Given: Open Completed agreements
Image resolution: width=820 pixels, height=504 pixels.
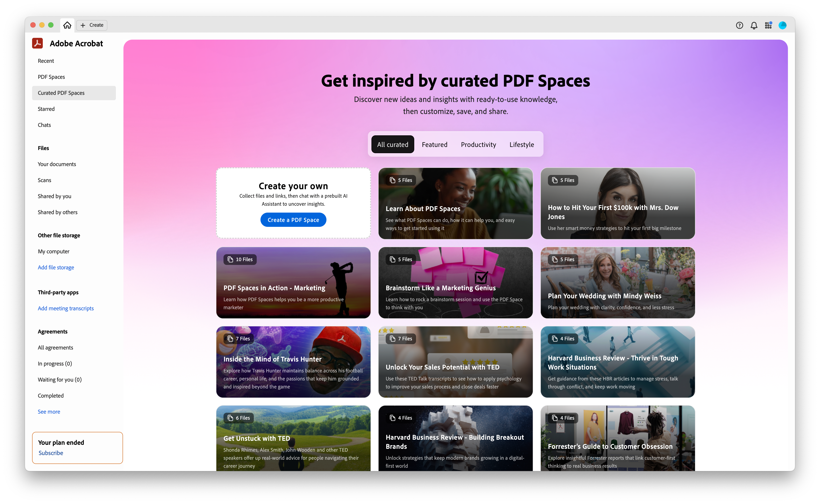Looking at the screenshot, I should coord(74,396).
